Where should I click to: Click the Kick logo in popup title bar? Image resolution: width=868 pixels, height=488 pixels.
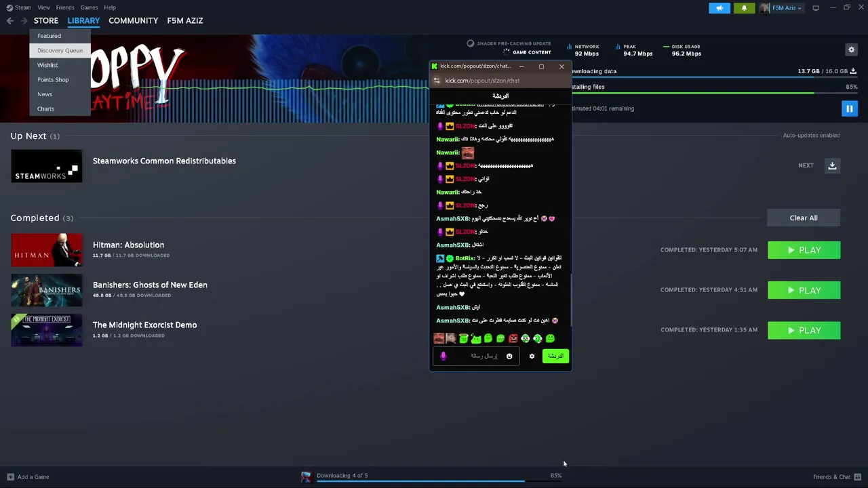pyautogui.click(x=434, y=66)
